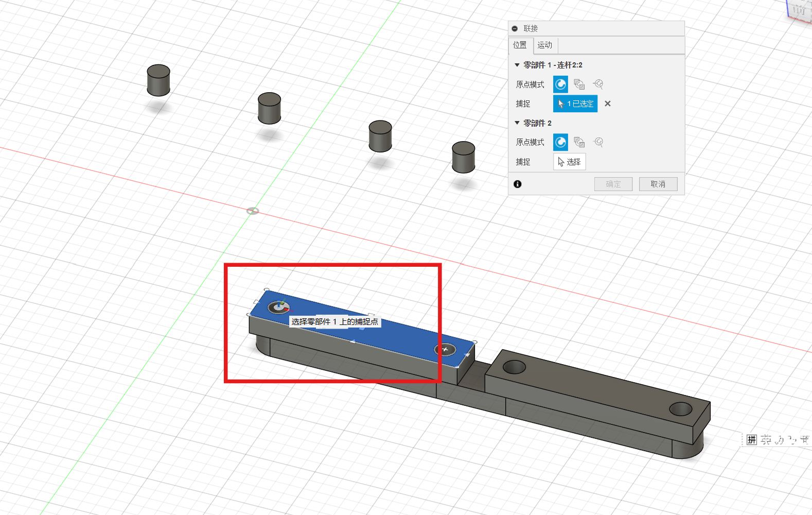Choose two-edge-intersection origin mode for 零部件 1
Screen dimensions: 812x515
(598, 84)
